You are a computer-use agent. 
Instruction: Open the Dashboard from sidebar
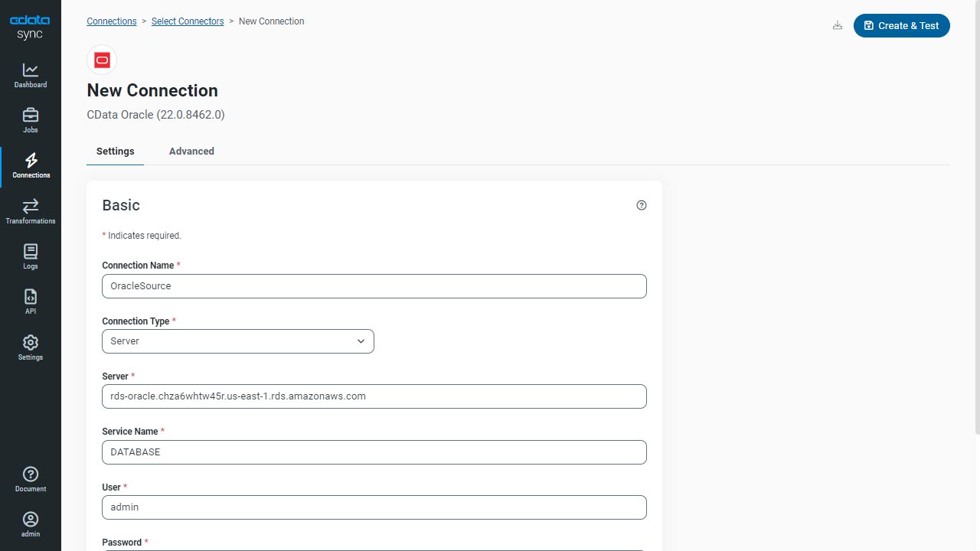31,75
